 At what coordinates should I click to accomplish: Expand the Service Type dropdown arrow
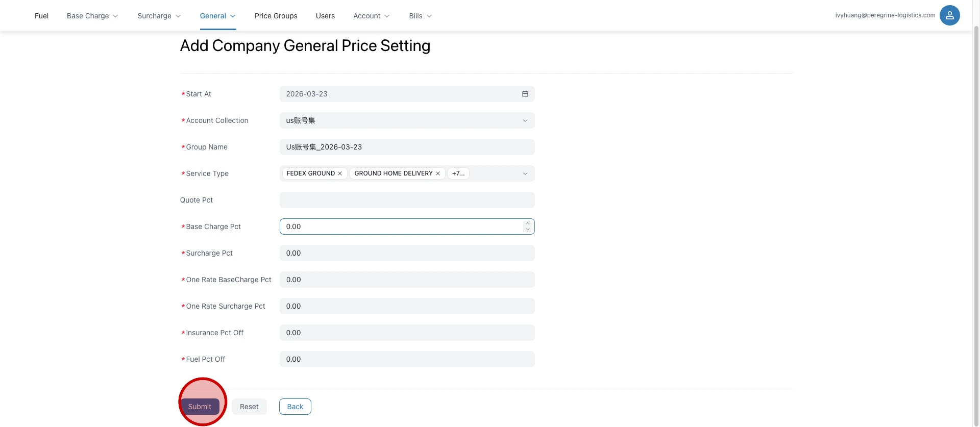[525, 173]
